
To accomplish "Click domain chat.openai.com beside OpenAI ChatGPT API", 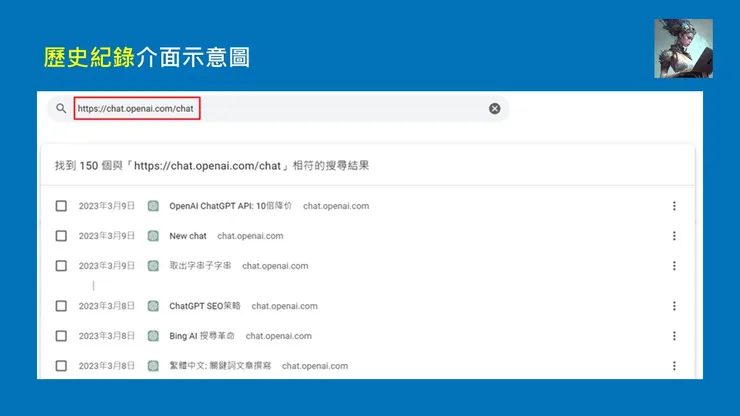I will click(336, 206).
